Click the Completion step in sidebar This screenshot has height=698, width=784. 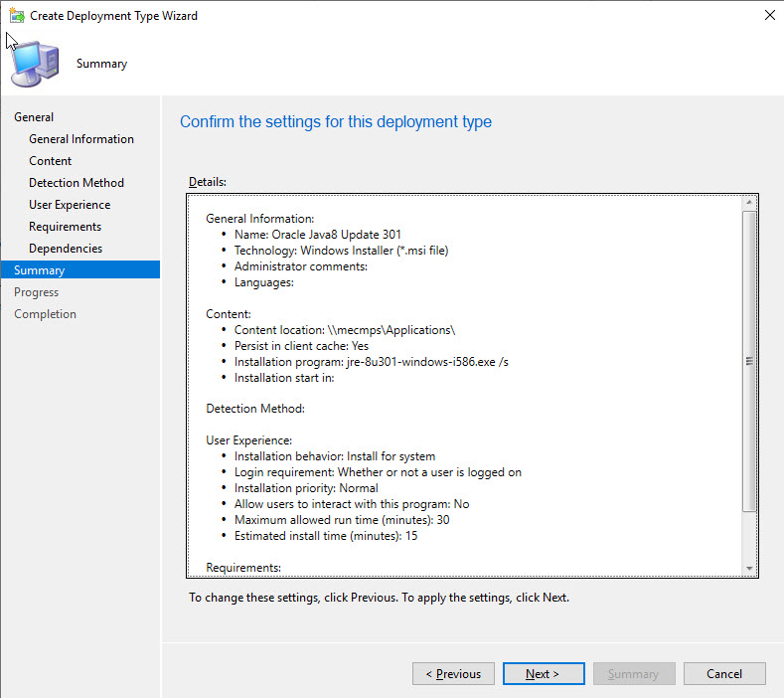click(x=46, y=314)
